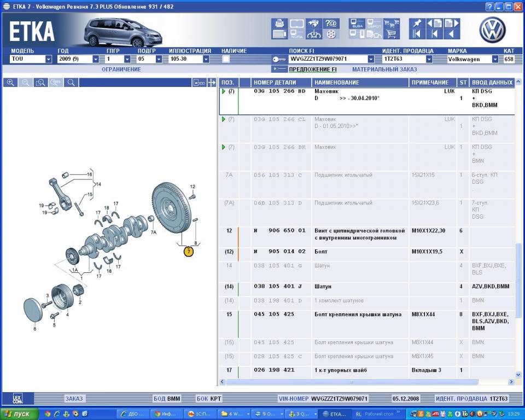Zoom in on the illustration
The width and height of the screenshot is (525, 420).
(x=10, y=83)
